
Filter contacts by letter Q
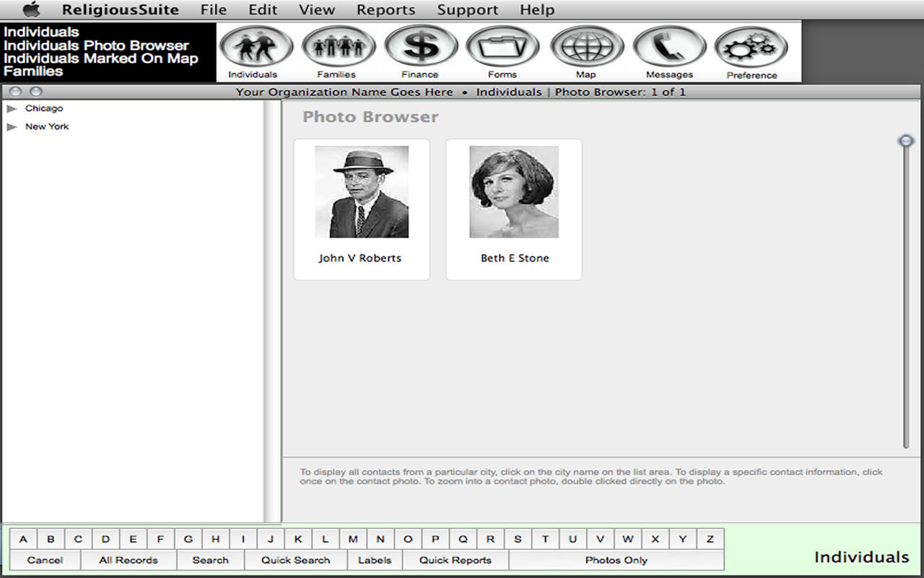point(463,539)
